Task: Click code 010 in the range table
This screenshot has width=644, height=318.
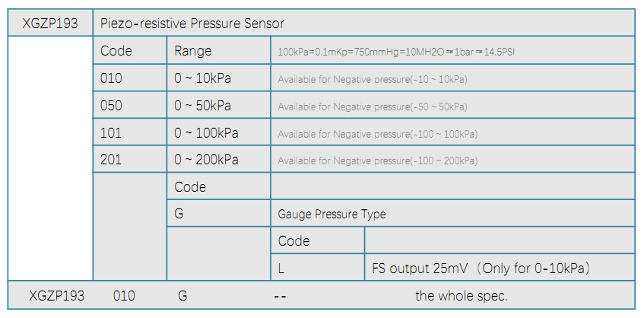Action: (130, 78)
